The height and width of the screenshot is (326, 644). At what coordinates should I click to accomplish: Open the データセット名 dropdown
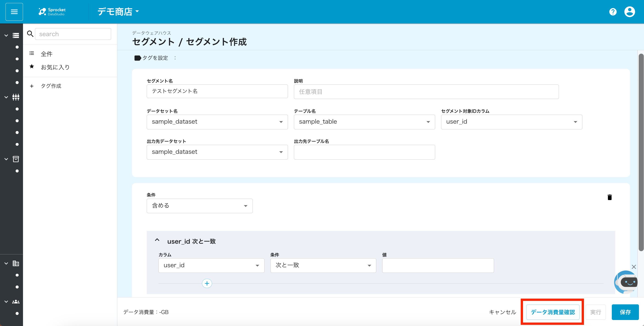pos(217,122)
